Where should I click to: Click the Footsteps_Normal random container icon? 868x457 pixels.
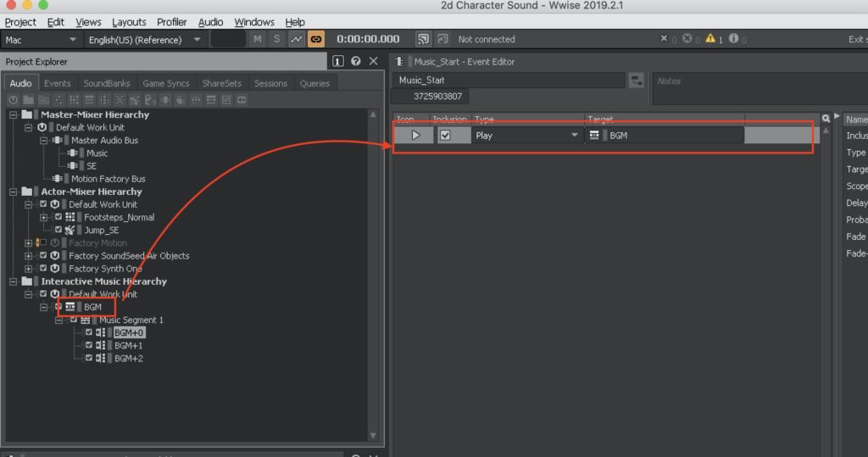70,217
